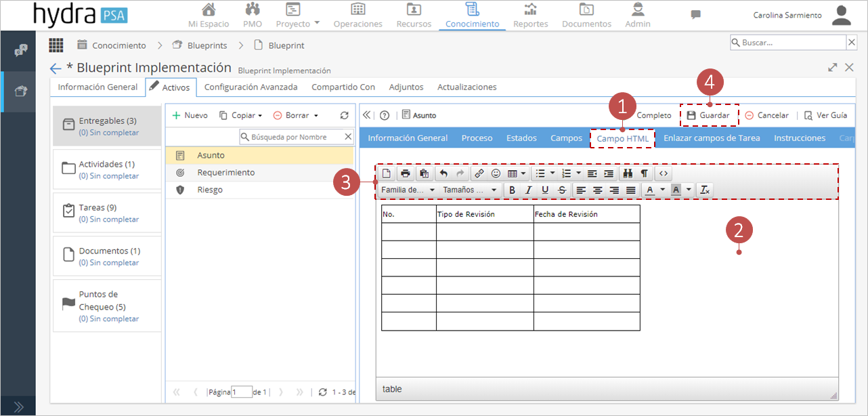868x416 pixels.
Task: Align text left
Action: click(x=582, y=190)
